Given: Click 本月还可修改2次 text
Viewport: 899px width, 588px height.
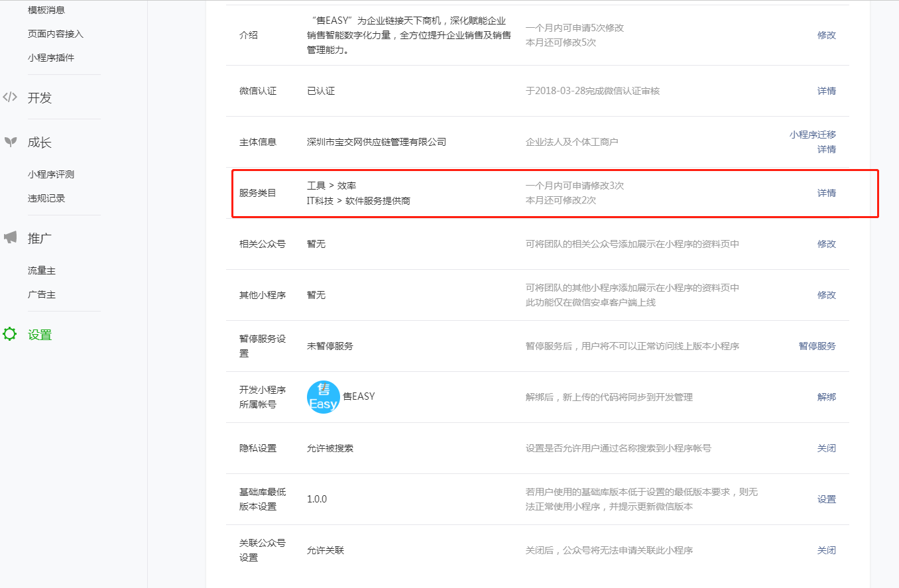Looking at the screenshot, I should pos(561,200).
